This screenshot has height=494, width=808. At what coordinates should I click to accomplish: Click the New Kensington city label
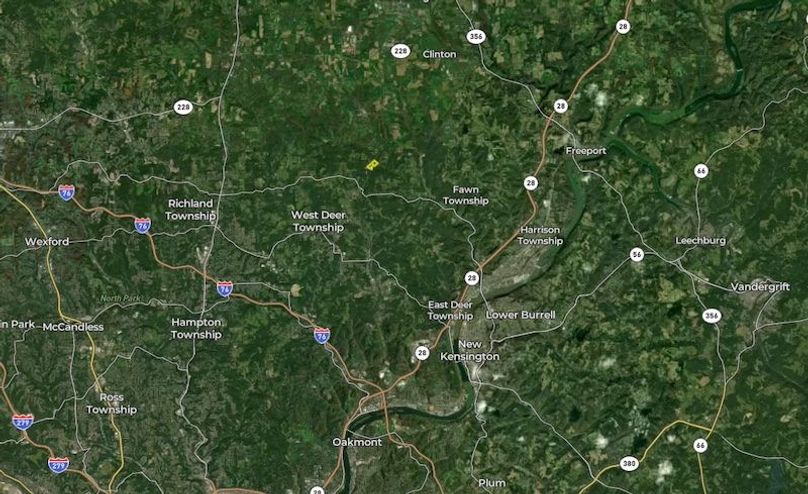click(x=469, y=350)
